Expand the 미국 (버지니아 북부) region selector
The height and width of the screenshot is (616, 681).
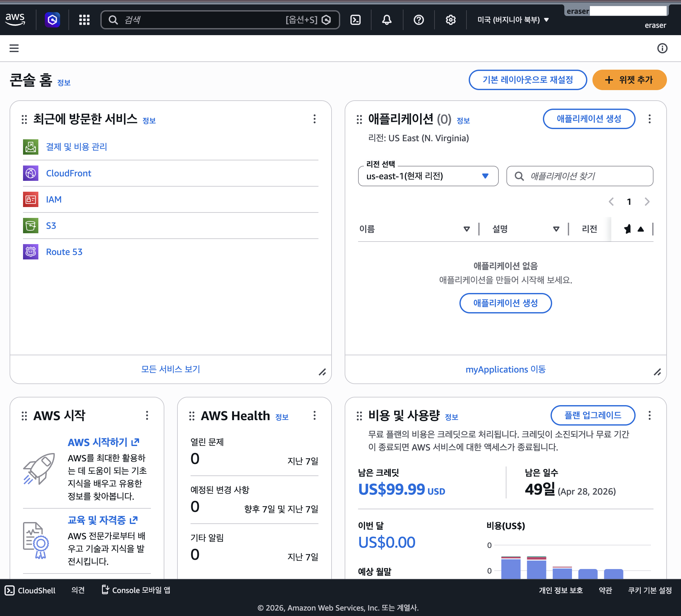pyautogui.click(x=513, y=20)
